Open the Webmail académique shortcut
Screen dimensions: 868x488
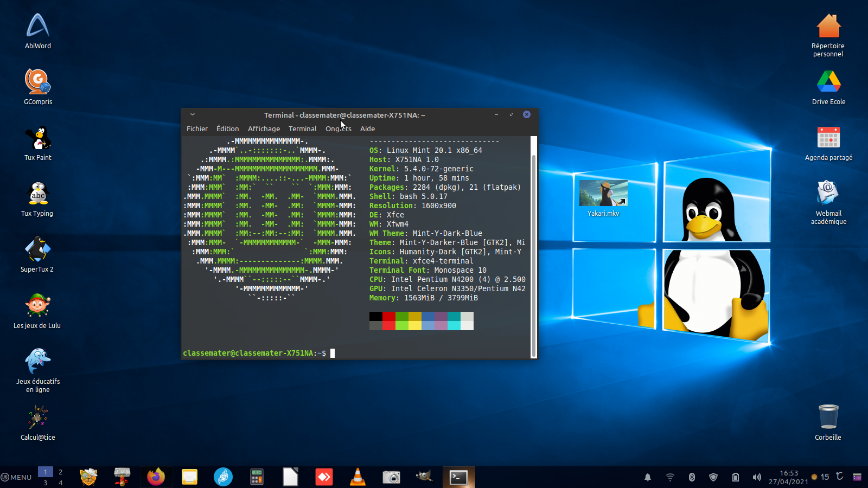pos(829,202)
